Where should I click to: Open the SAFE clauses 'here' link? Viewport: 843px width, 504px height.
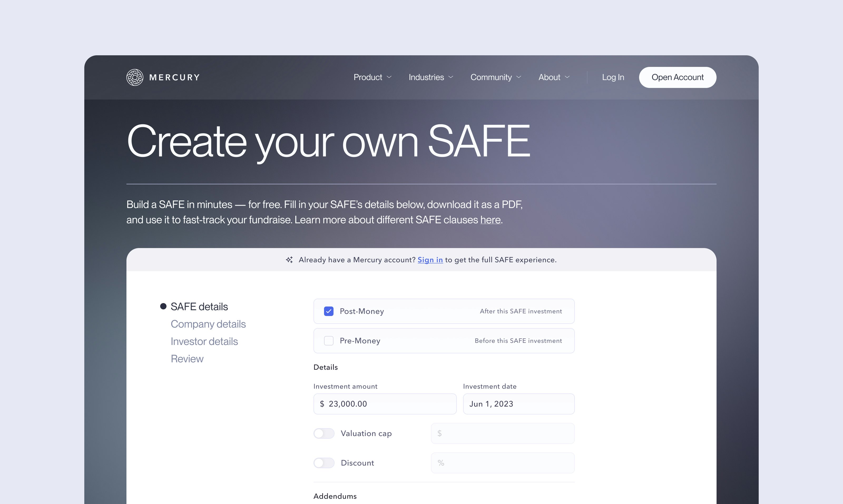pyautogui.click(x=490, y=220)
